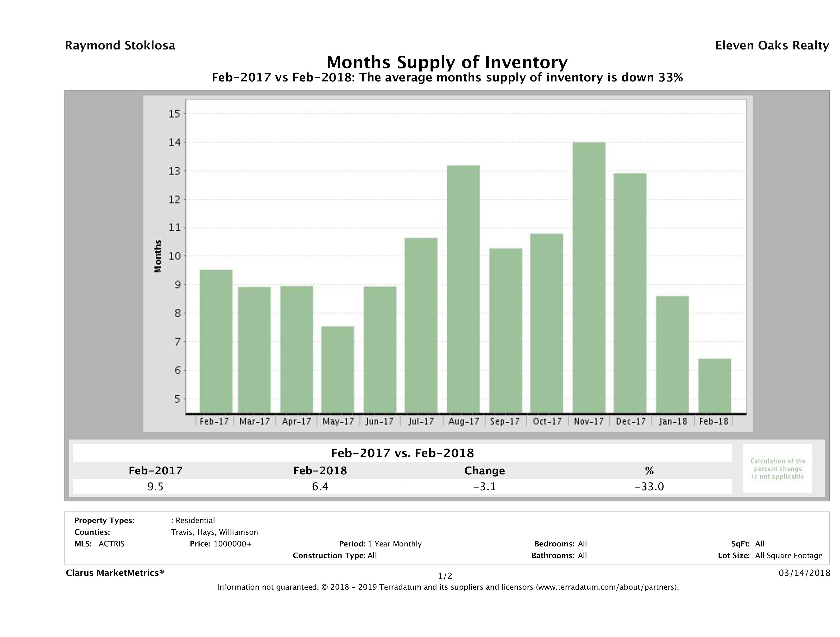The width and height of the screenshot is (840, 637).
Task: Click the Feb-2018 value 6.4
Action: [x=320, y=486]
